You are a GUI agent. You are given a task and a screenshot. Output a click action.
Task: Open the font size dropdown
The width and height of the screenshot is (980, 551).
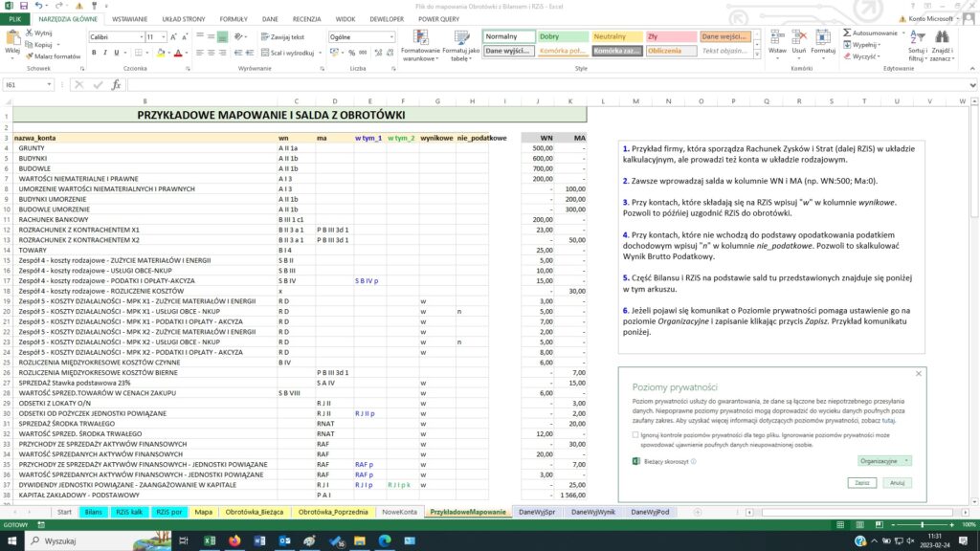pos(165,36)
